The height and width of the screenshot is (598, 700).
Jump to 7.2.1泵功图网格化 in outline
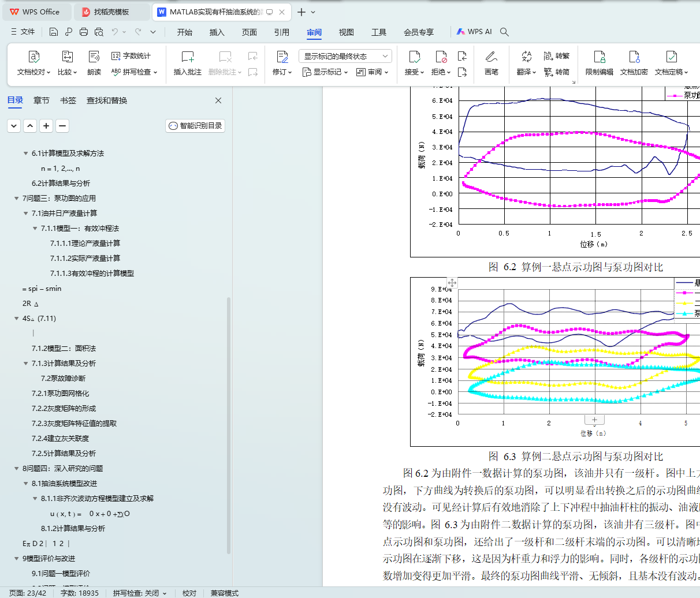(61, 394)
